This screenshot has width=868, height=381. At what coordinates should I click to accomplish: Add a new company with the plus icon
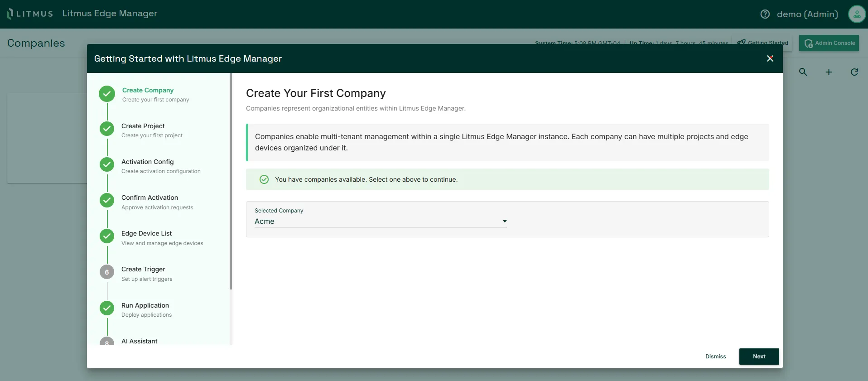tap(829, 72)
